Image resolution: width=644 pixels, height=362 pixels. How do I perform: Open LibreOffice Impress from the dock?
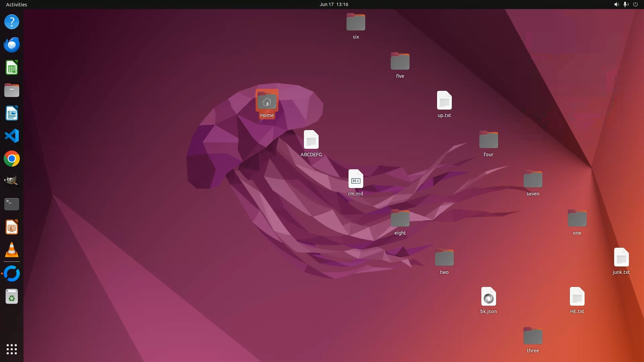click(12, 227)
